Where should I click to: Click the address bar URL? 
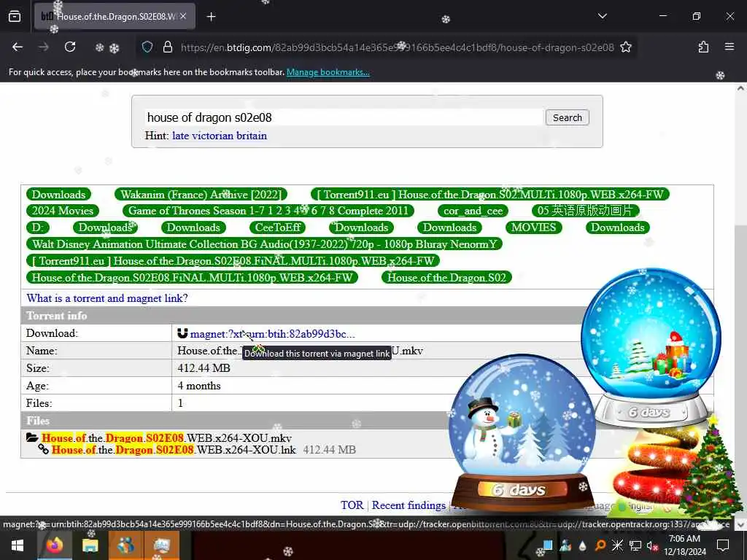(x=397, y=47)
